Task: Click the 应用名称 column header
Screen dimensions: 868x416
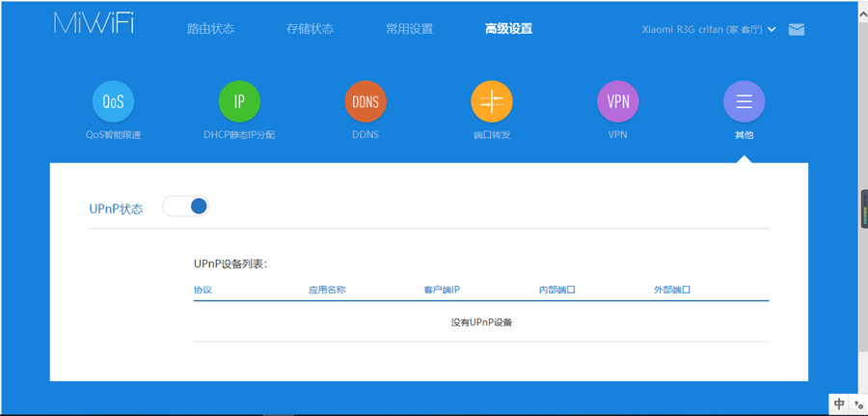Action: pos(327,290)
